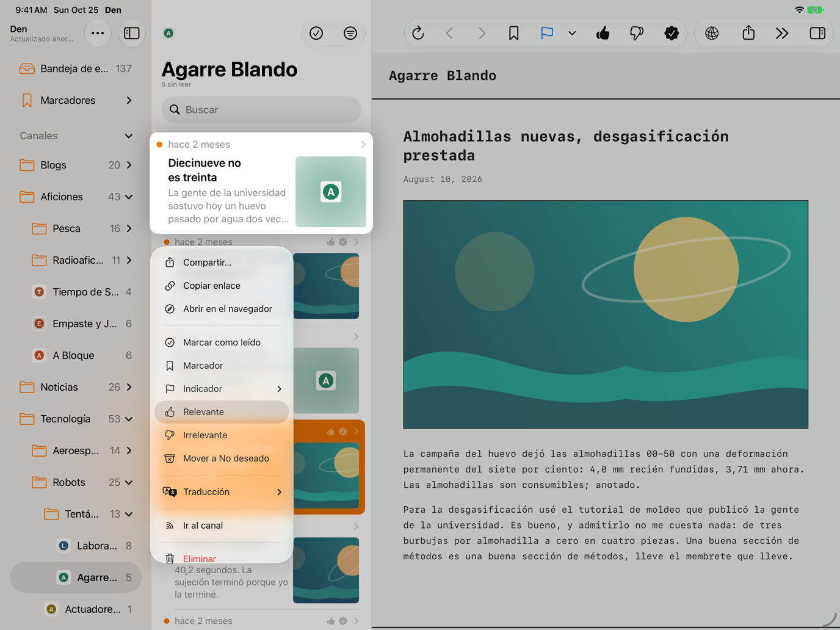The height and width of the screenshot is (630, 840).
Task: Mark the article relevant with thumbs up
Action: (603, 33)
